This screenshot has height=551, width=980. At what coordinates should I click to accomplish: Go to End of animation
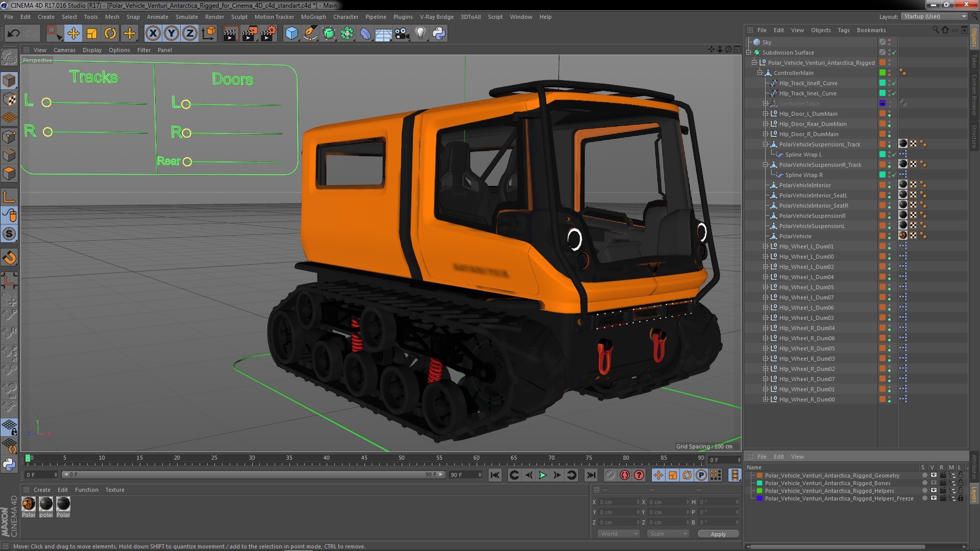(x=591, y=475)
